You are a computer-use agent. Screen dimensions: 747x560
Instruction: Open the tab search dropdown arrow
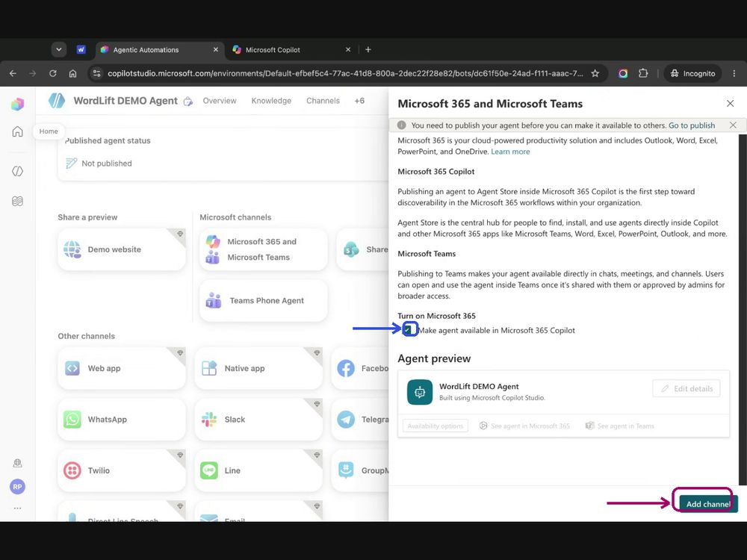click(58, 49)
